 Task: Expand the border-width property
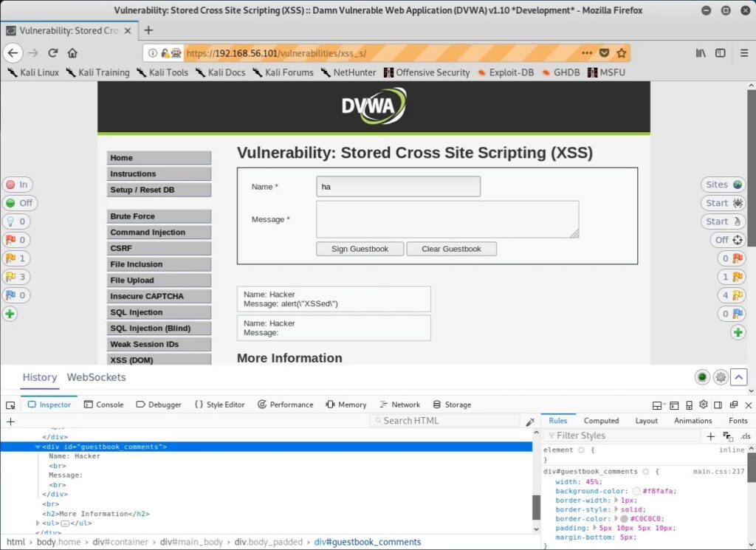tap(616, 501)
